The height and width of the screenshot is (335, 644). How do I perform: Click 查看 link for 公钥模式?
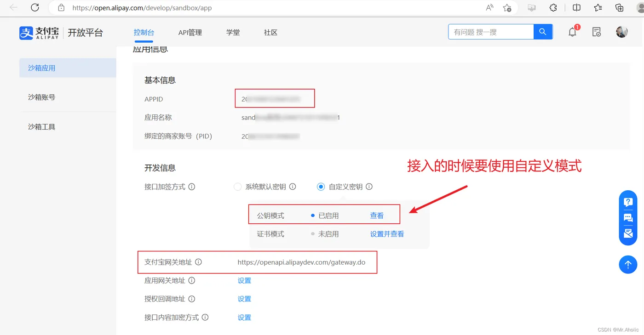[x=377, y=216]
